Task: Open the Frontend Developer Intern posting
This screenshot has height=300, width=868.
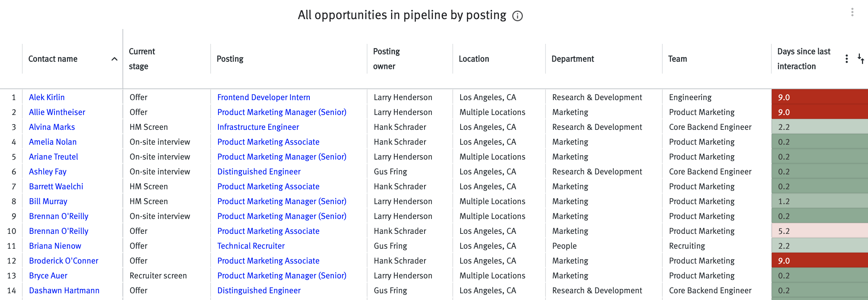Action: (x=263, y=97)
